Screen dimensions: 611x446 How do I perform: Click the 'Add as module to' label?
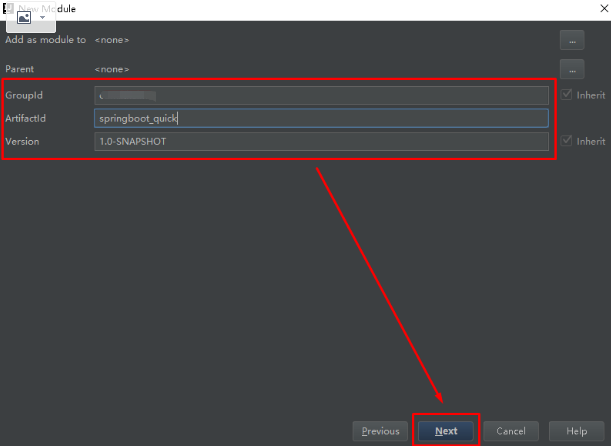[46, 40]
